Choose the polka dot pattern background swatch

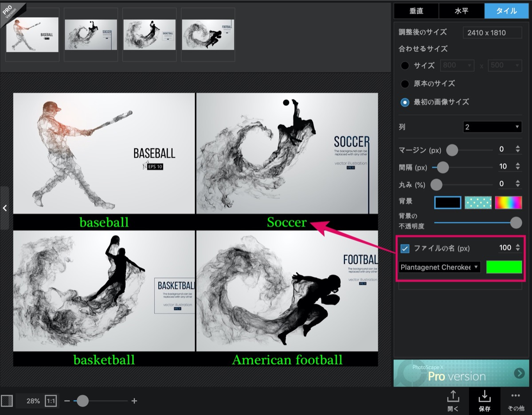pos(478,202)
